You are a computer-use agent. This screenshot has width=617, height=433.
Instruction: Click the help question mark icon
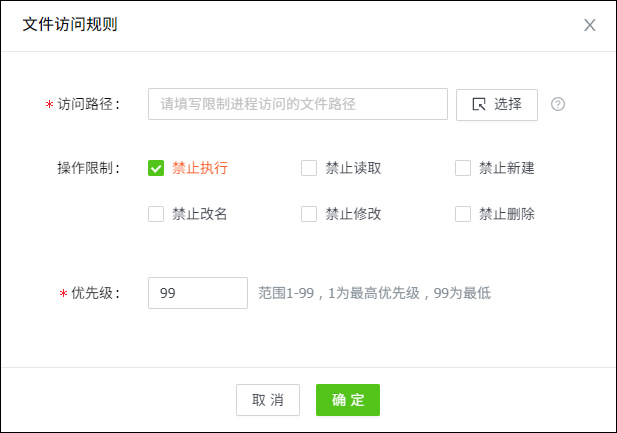tap(558, 104)
